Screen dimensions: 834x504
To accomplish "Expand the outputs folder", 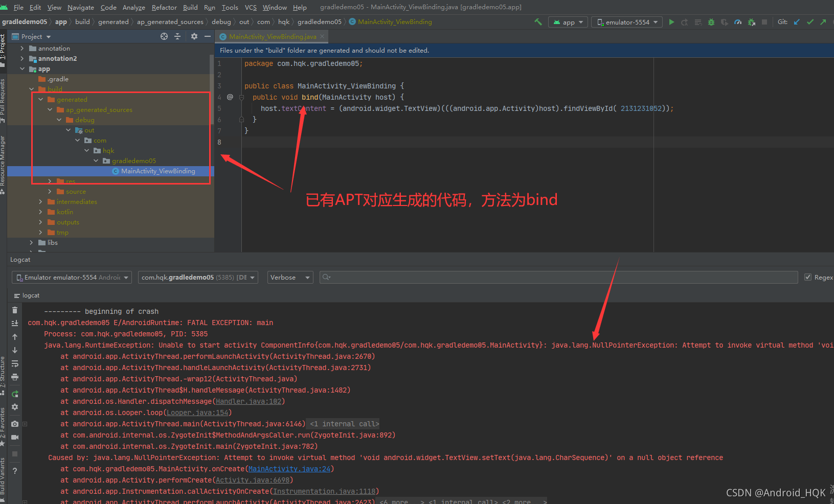I will tap(40, 222).
